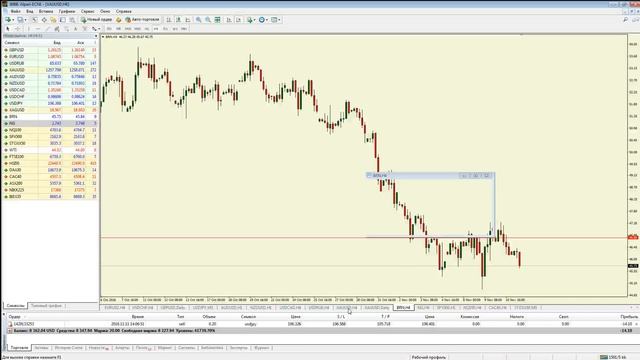Close the usdjpy sell order
The image size is (640, 360).
[636, 324]
